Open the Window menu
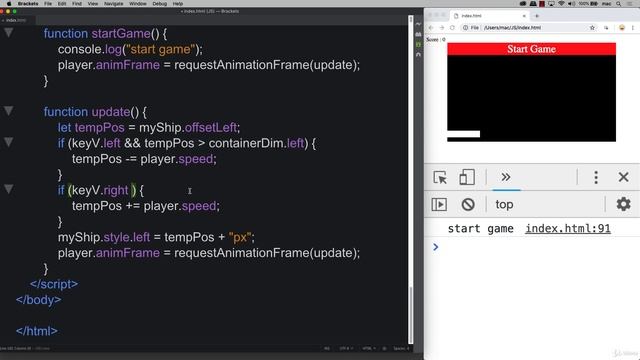The width and height of the screenshot is (640, 360). tap(138, 4)
